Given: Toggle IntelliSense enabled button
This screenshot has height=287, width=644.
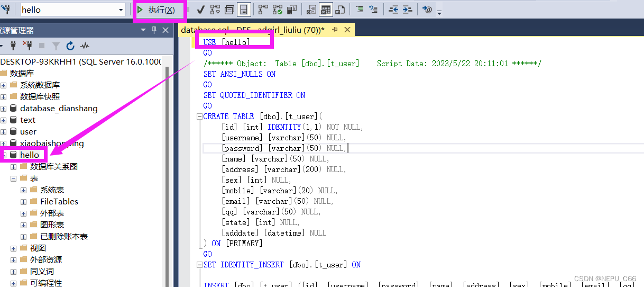Looking at the screenshot, I should (243, 10).
